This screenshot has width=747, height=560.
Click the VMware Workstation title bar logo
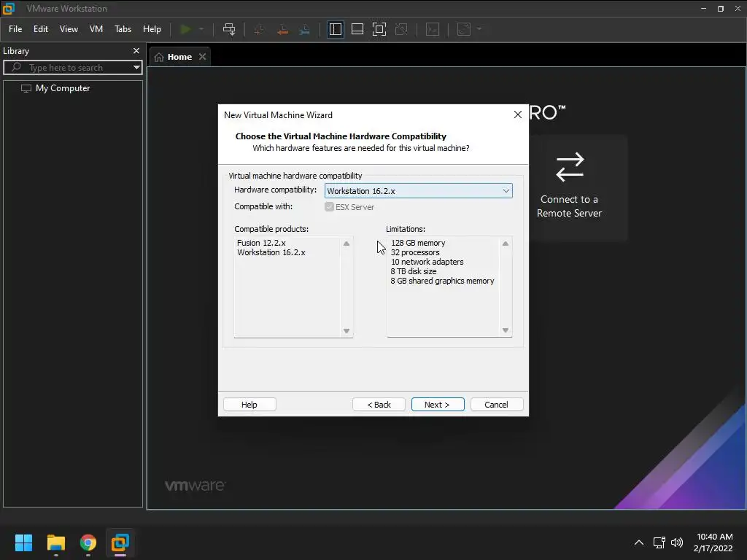pos(9,9)
